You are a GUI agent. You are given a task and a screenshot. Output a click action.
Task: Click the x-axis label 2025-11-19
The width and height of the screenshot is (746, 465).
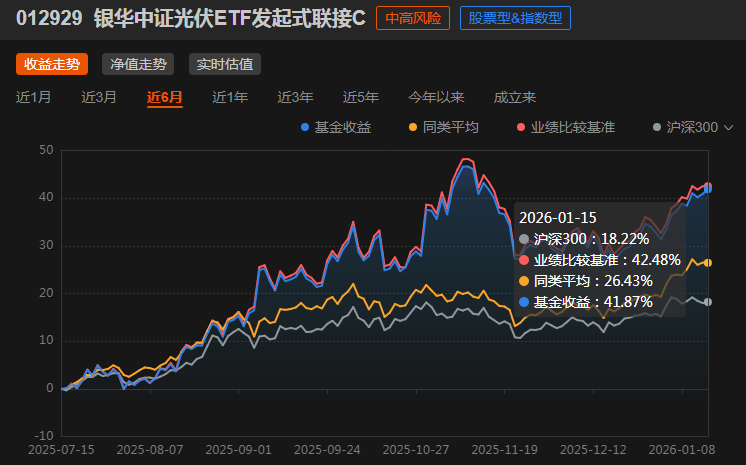pos(505,450)
